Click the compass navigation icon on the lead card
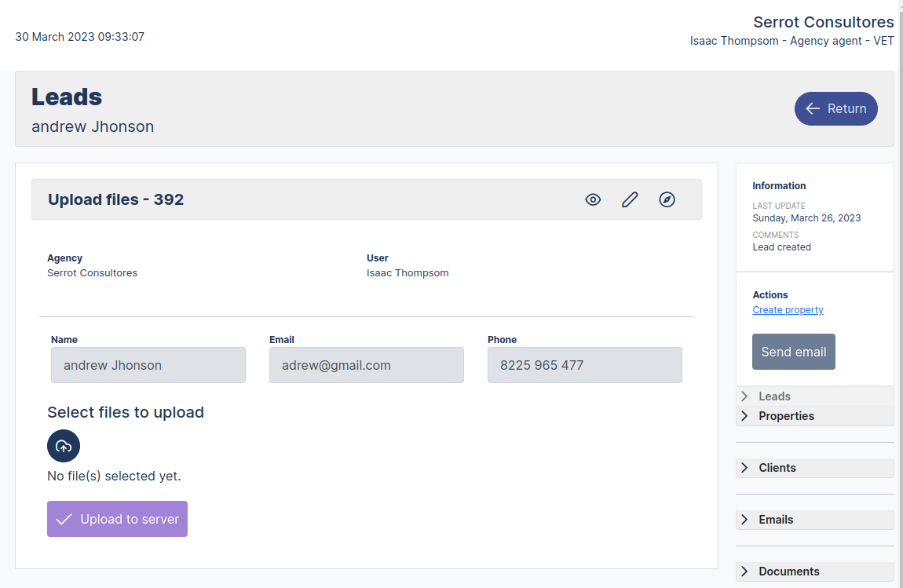The height and width of the screenshot is (588, 903). (667, 199)
